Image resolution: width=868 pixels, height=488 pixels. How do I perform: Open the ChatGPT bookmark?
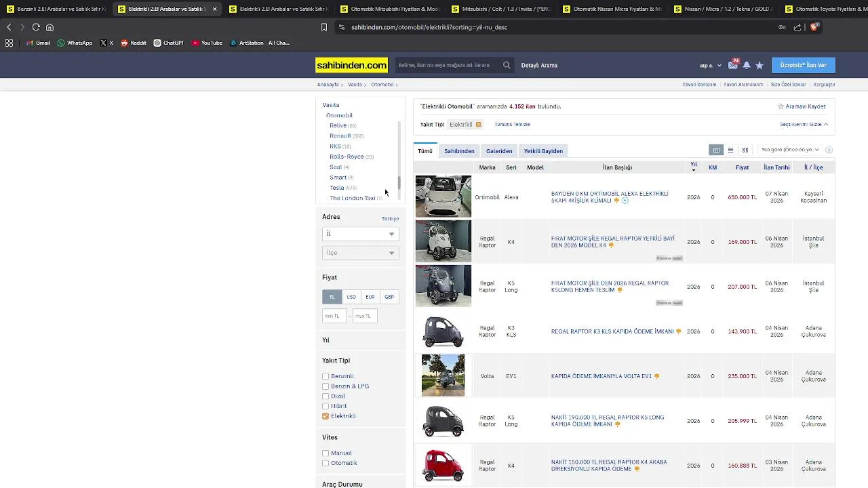(x=169, y=43)
